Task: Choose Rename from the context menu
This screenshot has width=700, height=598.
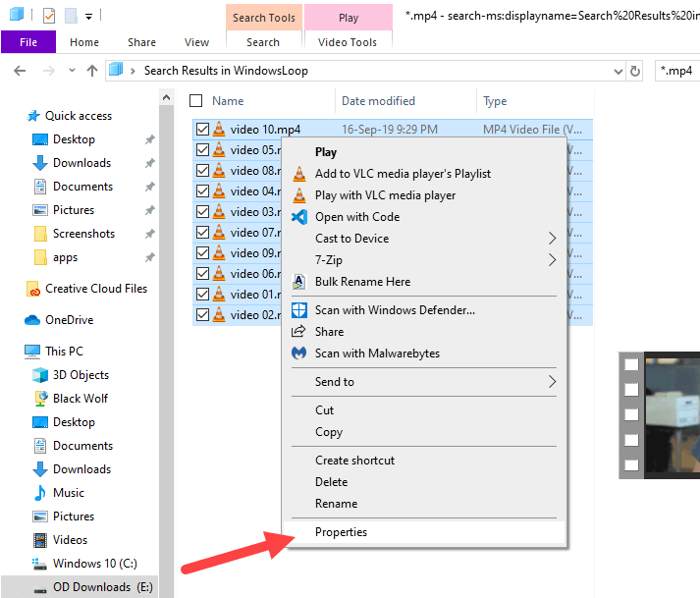Action: pos(424,504)
